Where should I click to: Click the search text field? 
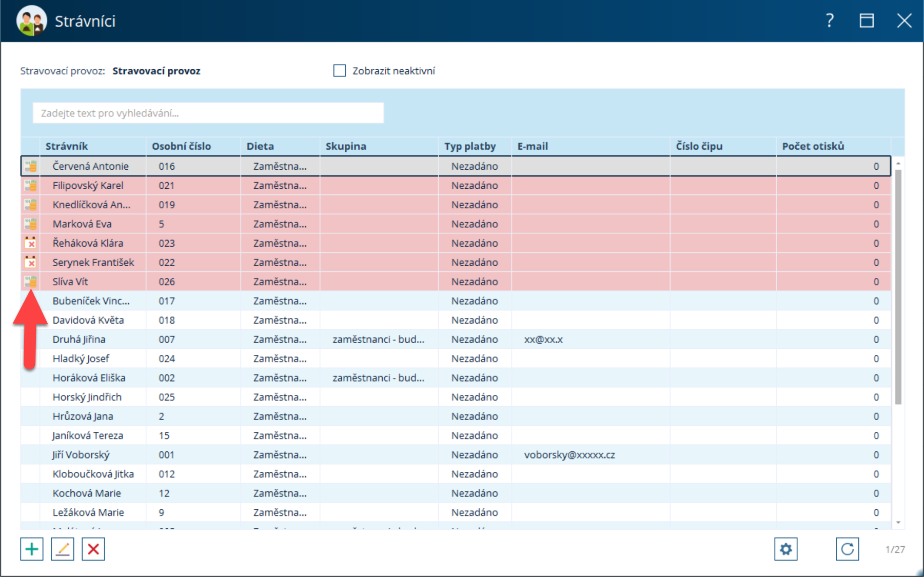pos(208,113)
